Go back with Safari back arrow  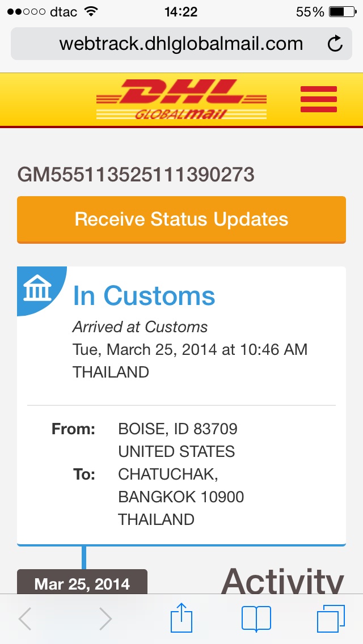click(25, 619)
